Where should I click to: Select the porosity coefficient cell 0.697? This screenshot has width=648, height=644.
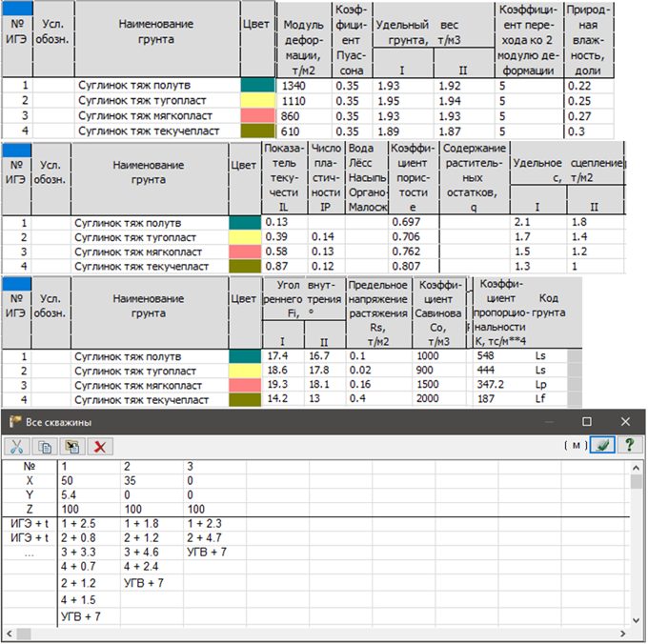414,222
